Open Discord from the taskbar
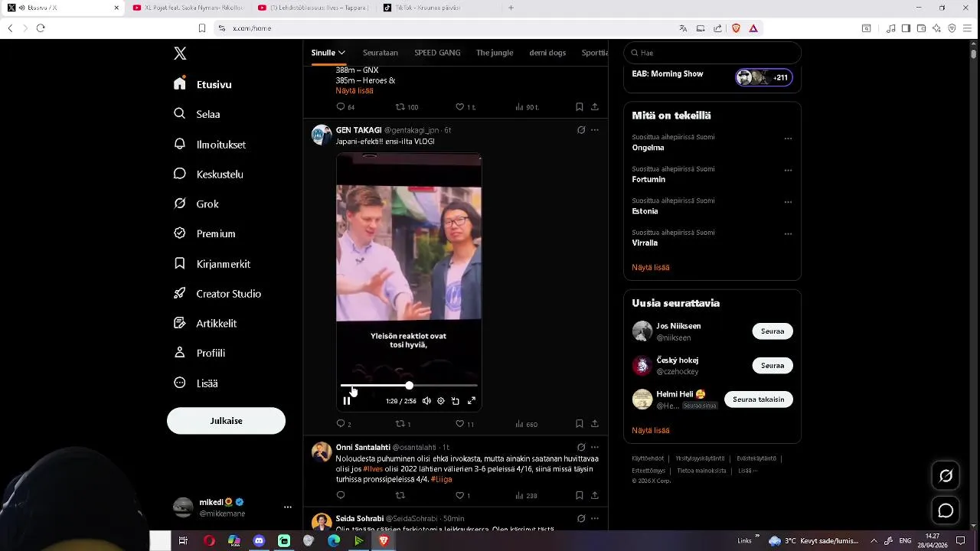Screen dimensions: 980x551 259,540
